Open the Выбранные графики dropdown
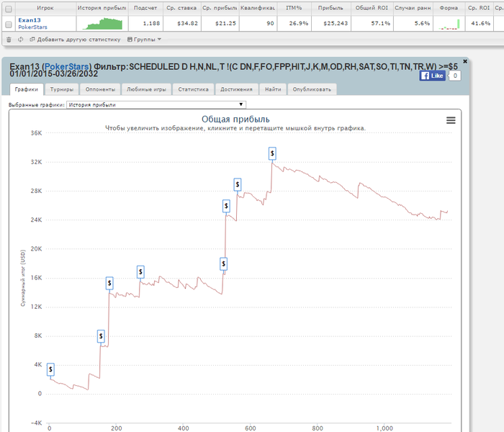Screen dimensions: 504x432 156,105
